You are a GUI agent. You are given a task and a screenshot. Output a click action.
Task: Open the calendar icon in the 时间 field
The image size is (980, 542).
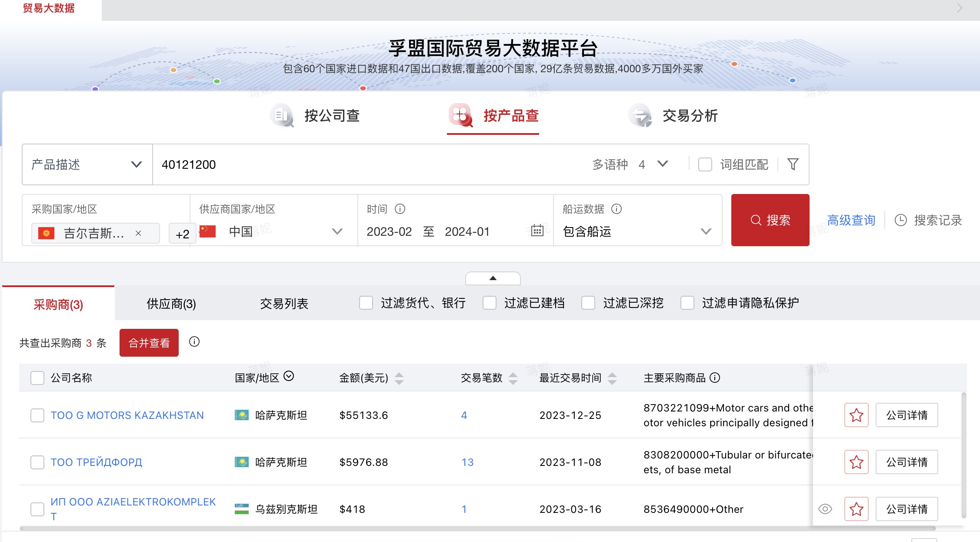(537, 231)
